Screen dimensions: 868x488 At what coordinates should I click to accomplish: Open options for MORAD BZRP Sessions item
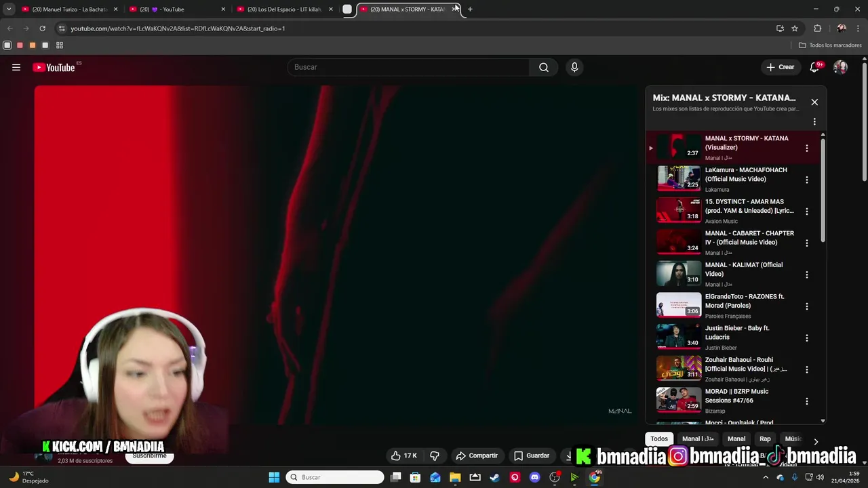coord(806,401)
